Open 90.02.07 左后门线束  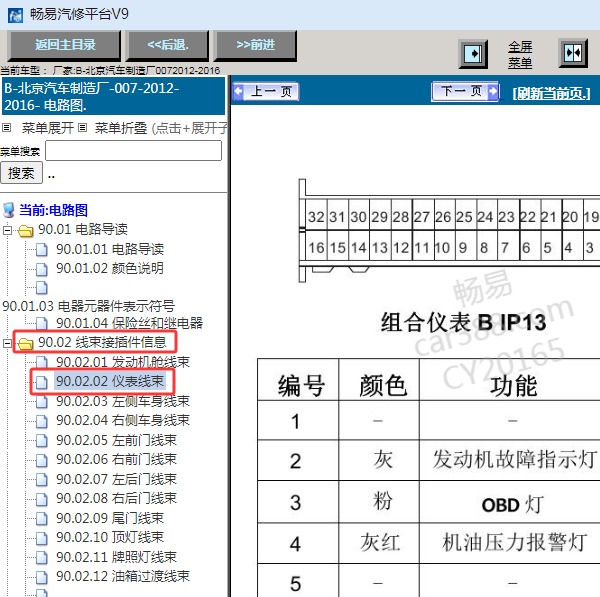coord(116,479)
